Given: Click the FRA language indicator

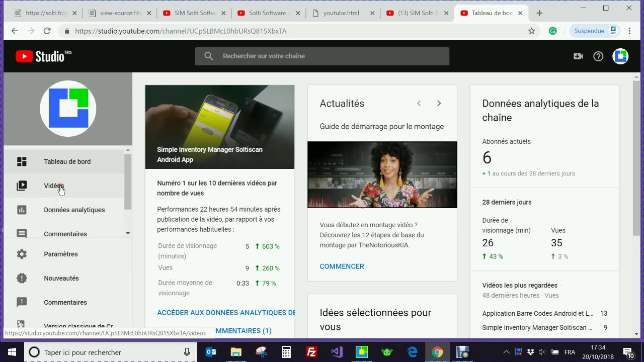Looking at the screenshot, I should [570, 352].
